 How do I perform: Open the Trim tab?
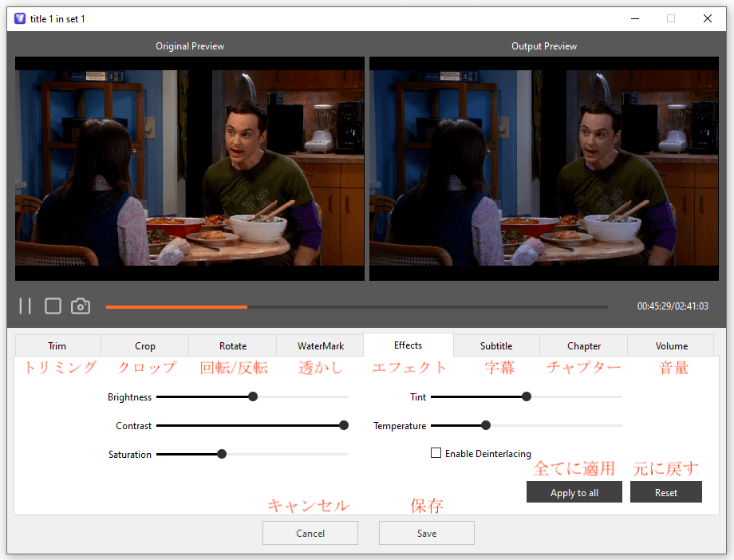(57, 346)
